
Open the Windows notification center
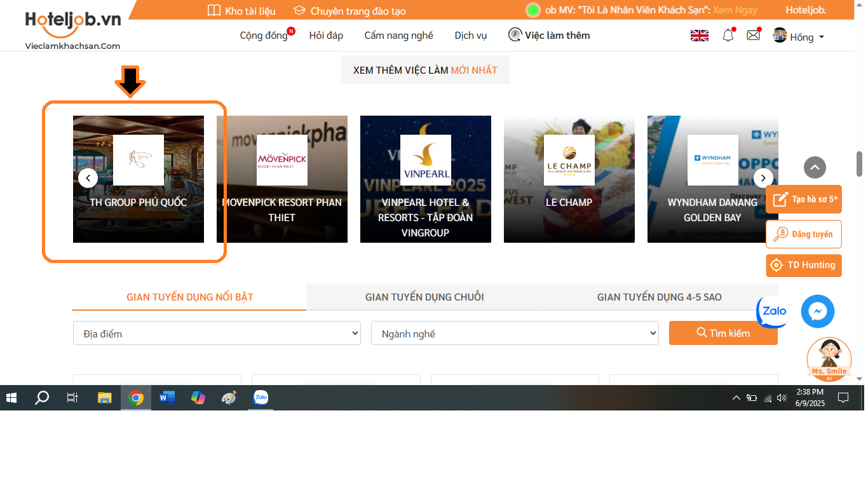click(843, 398)
